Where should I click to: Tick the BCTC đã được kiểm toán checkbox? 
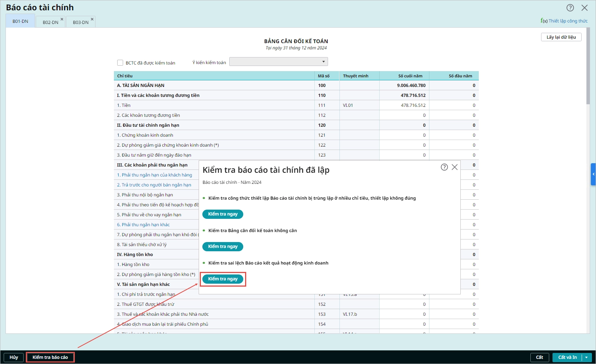(x=120, y=63)
